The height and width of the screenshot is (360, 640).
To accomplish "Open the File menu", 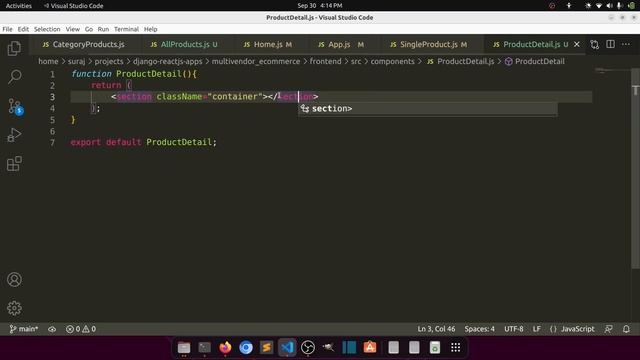I will 7,29.
